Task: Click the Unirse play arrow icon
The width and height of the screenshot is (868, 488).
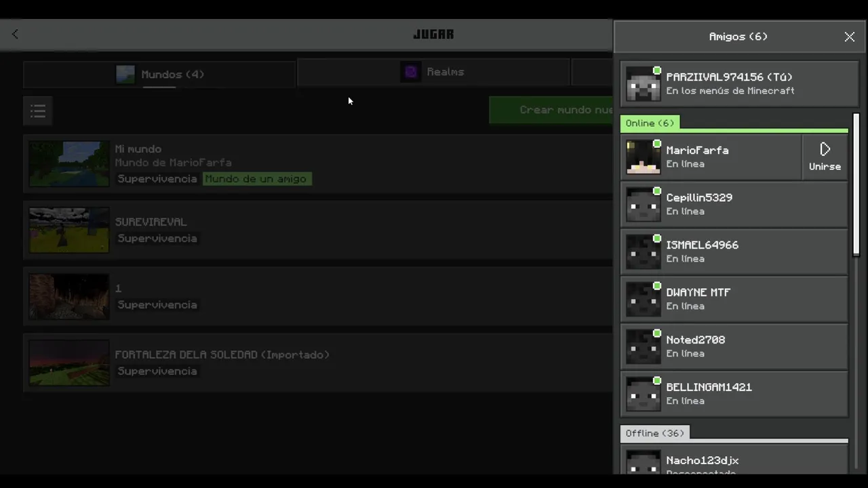Action: point(825,149)
